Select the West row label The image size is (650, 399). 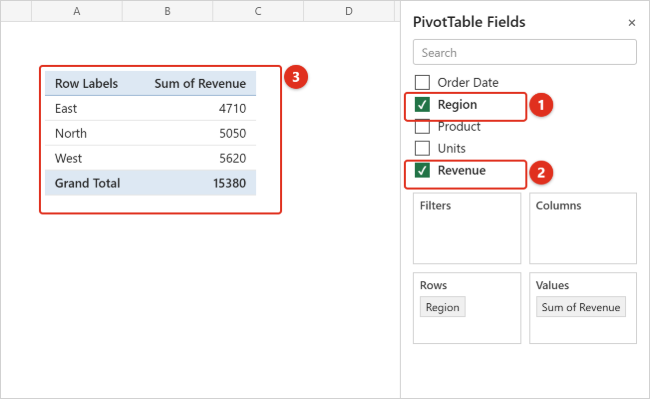68,158
